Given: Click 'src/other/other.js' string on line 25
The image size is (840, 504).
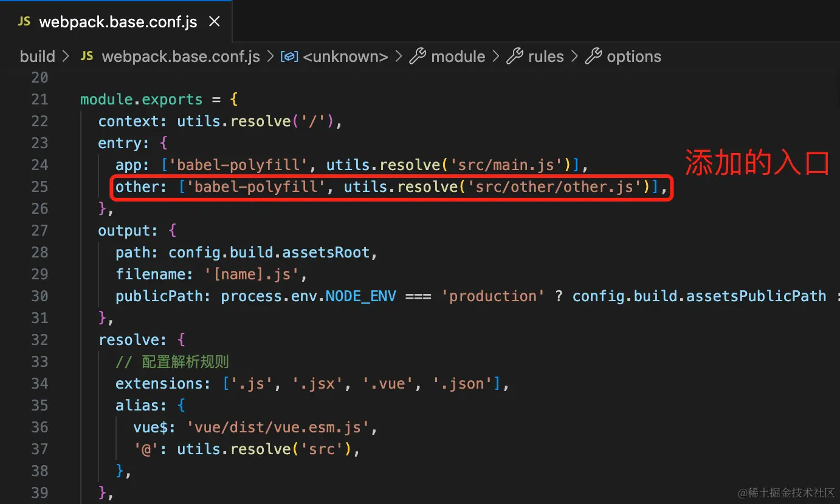Looking at the screenshot, I should pyautogui.click(x=554, y=187).
